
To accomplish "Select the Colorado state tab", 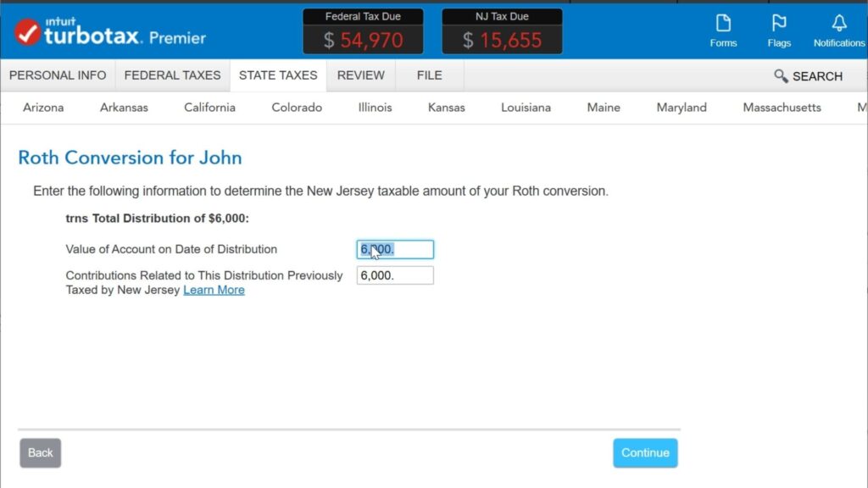I will click(297, 108).
